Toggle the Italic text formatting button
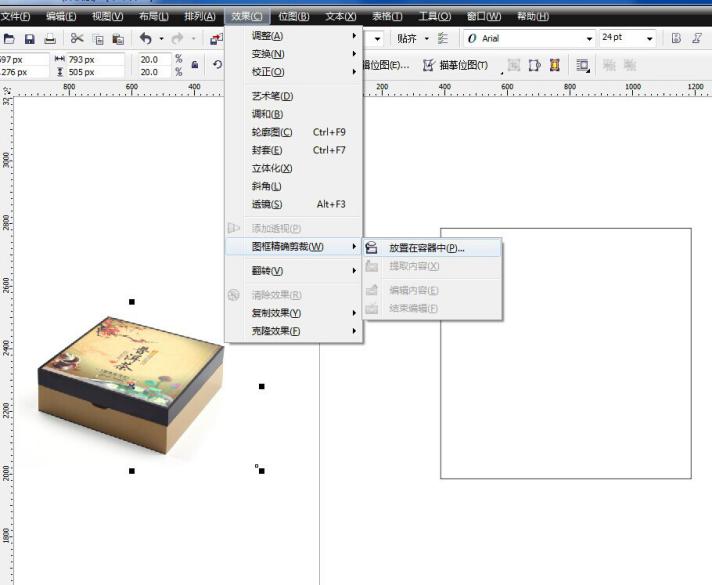Image resolution: width=712 pixels, height=585 pixels. coord(697,38)
